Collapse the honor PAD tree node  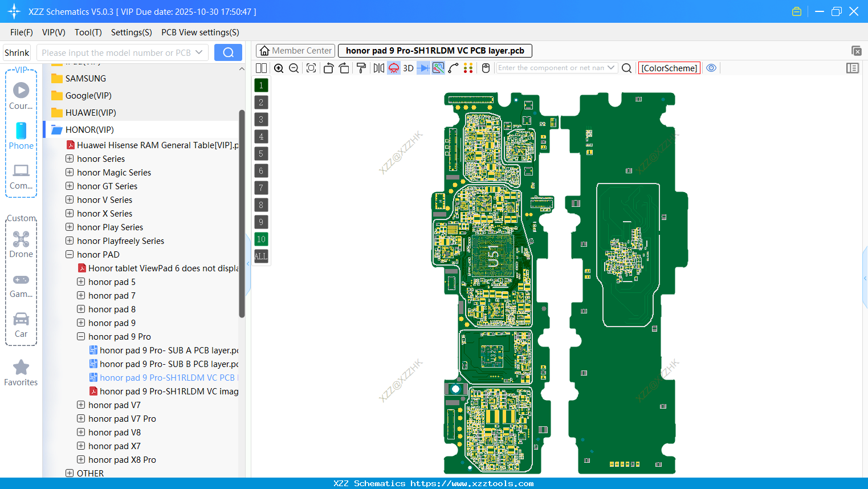tap(70, 254)
